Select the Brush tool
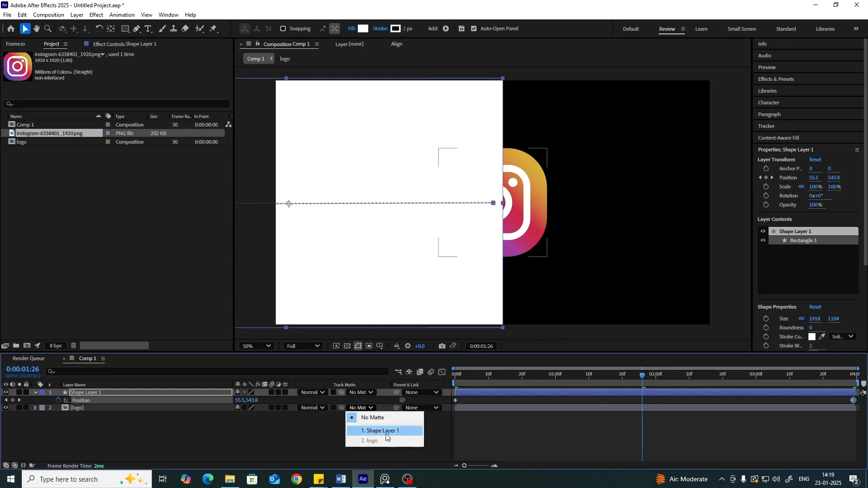Image resolution: width=868 pixels, height=488 pixels. pyautogui.click(x=162, y=29)
